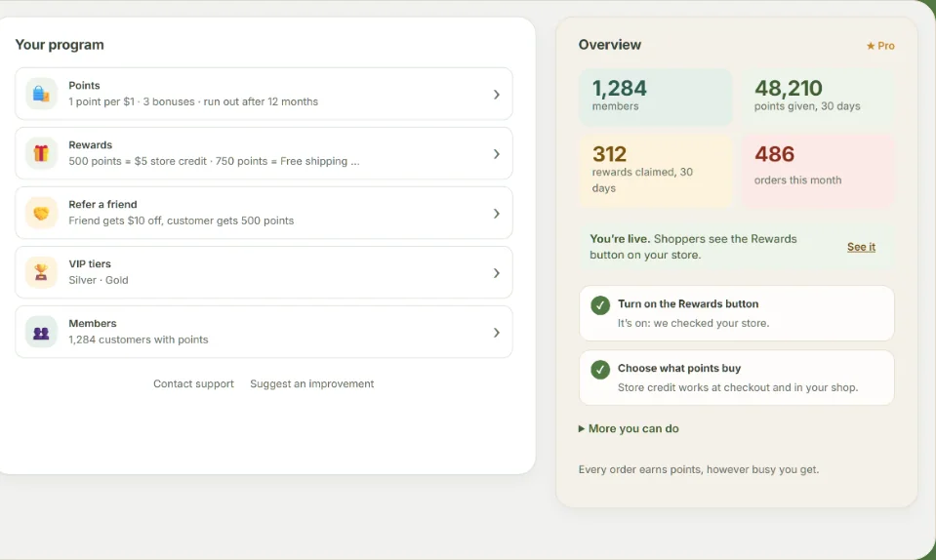Click the Rewards gift box icon
The image size is (936, 560).
click(41, 153)
